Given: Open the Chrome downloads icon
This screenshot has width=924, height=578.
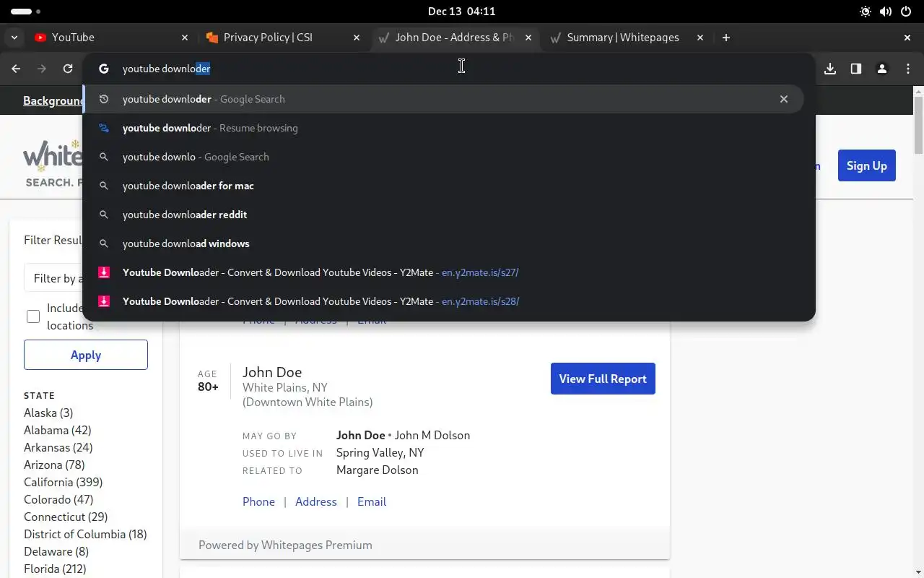Looking at the screenshot, I should (x=830, y=69).
